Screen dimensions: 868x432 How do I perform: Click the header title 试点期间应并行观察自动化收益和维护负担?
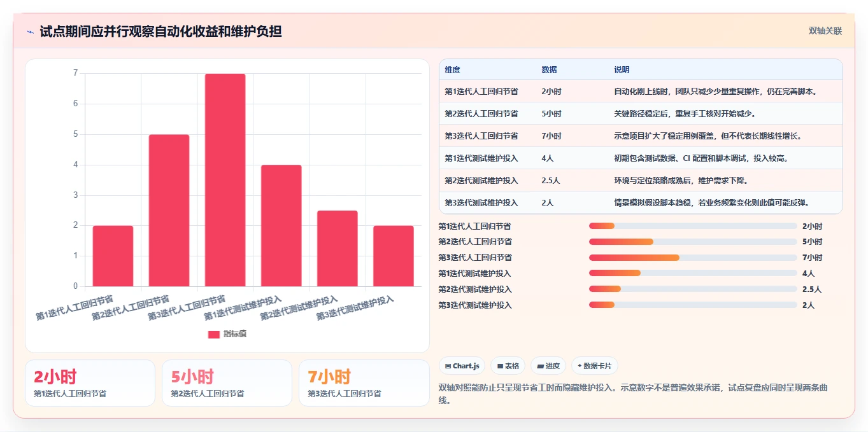[160, 31]
